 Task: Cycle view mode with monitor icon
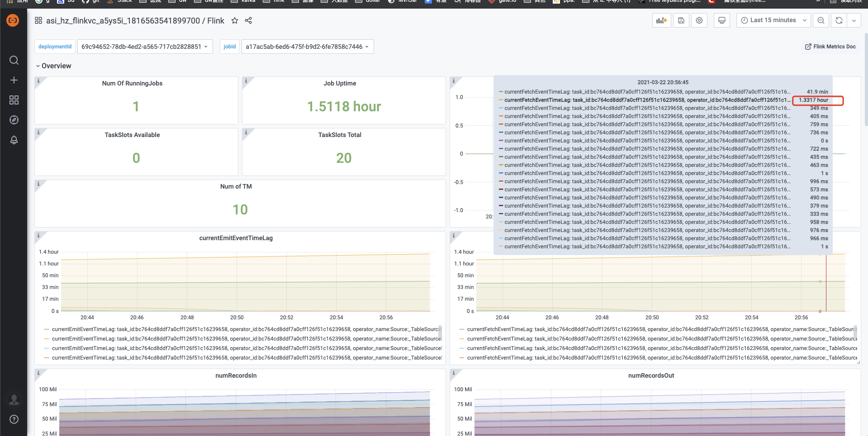tap(722, 20)
